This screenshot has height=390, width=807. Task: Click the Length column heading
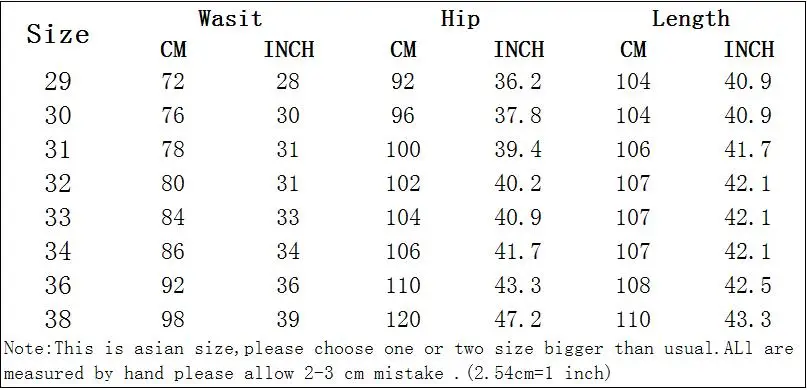pyautogui.click(x=691, y=19)
